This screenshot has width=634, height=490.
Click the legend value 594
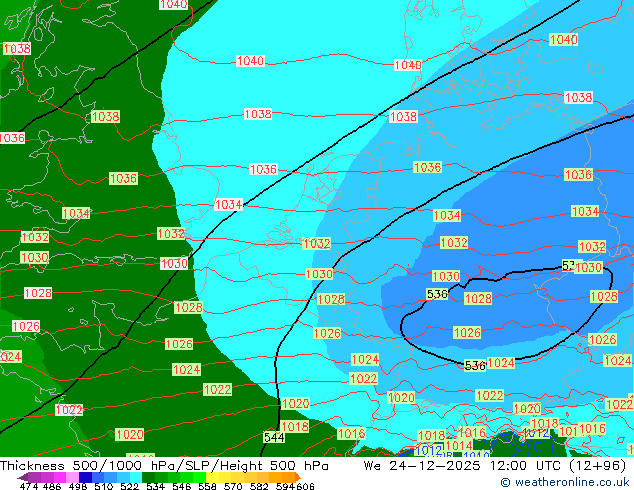[x=285, y=486]
